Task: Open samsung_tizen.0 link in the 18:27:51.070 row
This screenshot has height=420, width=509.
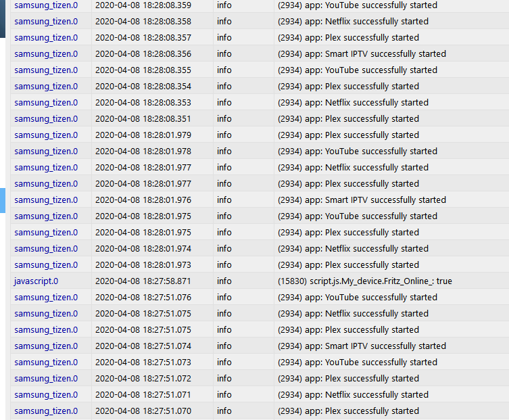Action: tap(46, 411)
